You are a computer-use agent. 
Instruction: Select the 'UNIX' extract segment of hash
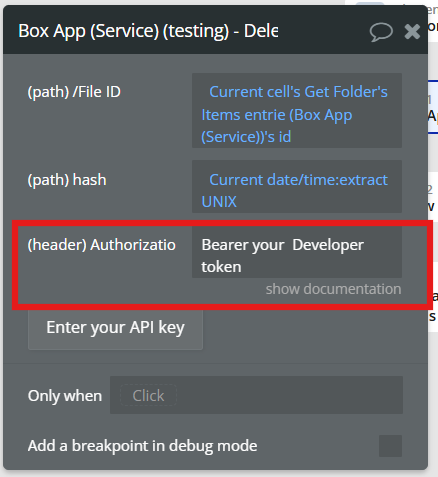(219, 202)
